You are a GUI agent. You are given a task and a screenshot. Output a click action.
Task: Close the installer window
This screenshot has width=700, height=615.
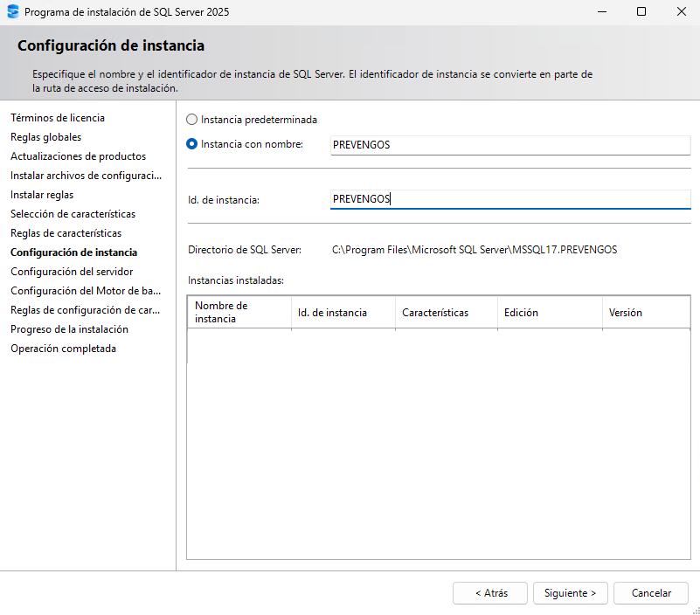682,11
